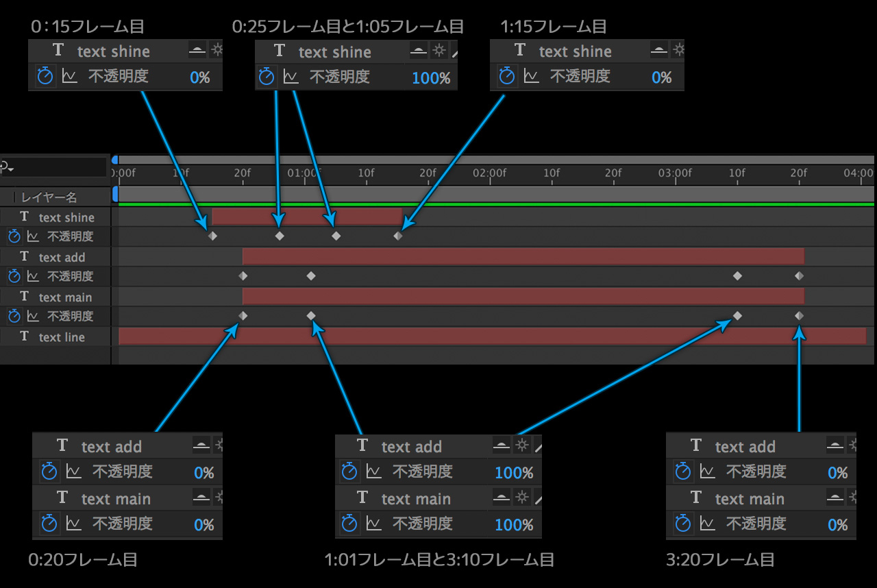Click the sun-shaped switch in the 1:15 text shine callout
The width and height of the screenshot is (877, 588).
tap(678, 51)
